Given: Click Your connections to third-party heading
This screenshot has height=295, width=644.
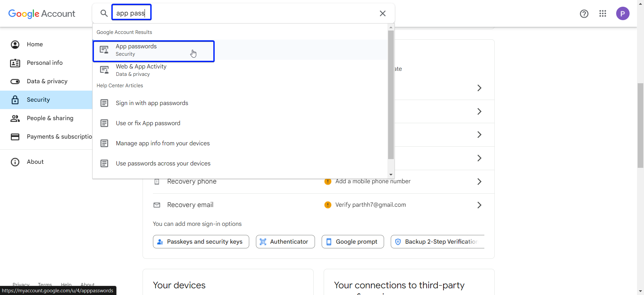Looking at the screenshot, I should (x=399, y=285).
